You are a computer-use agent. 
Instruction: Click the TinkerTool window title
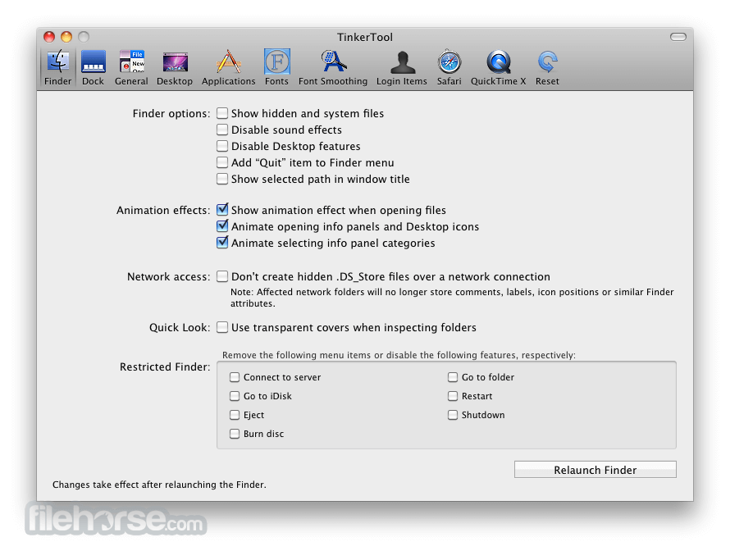pos(365,37)
